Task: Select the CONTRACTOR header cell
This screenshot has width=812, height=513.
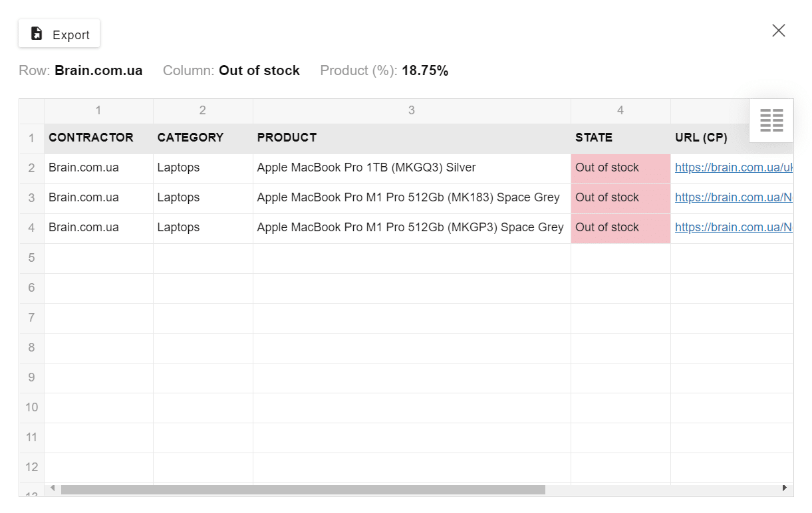Action: [x=98, y=138]
